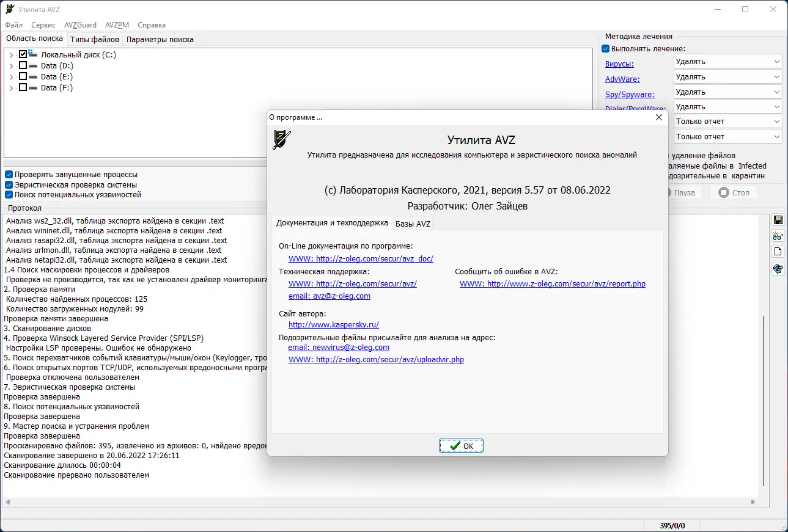Open the z-oleg.com/secur/avz/ support link
Screen dimensions: 788x532
353,284
